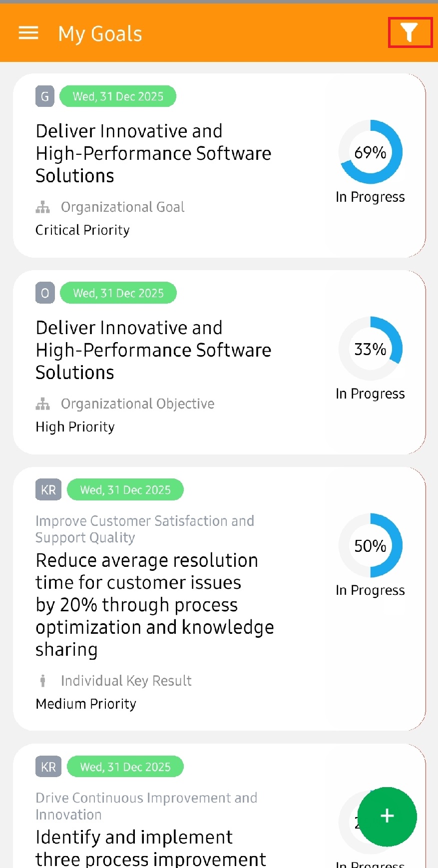The width and height of the screenshot is (438, 868).
Task: Open the High Priority objective card title
Action: pyautogui.click(x=153, y=350)
